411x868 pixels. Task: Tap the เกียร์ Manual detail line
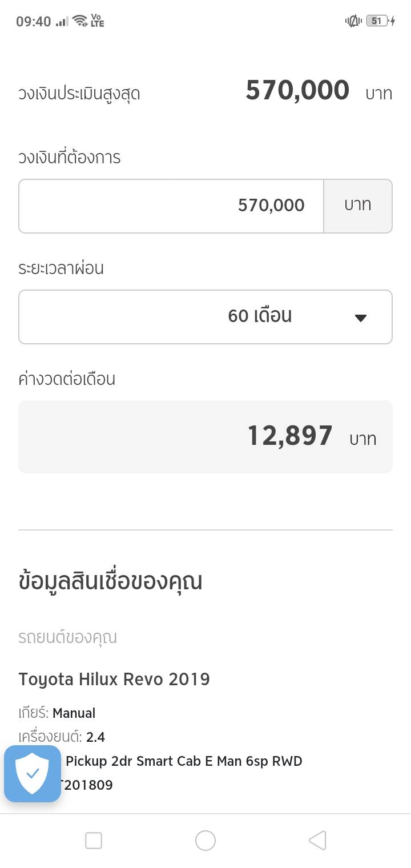coord(57,713)
